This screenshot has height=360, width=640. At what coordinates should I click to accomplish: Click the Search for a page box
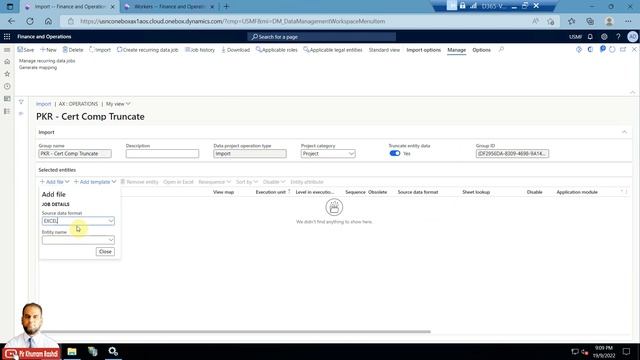click(322, 37)
